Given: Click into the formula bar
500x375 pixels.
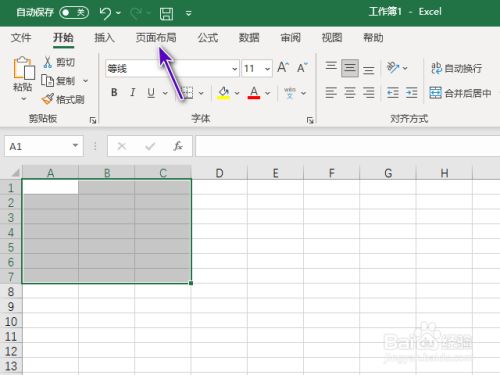Looking at the screenshot, I should [347, 146].
